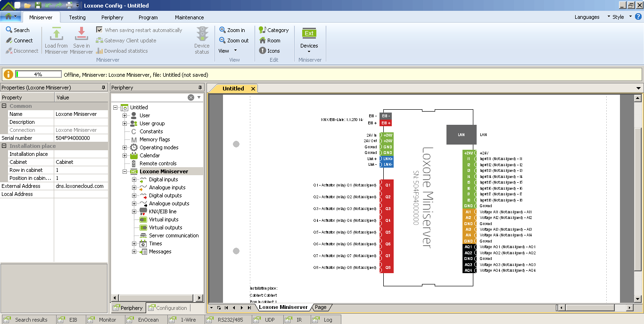The image size is (644, 324).
Task: Select Virtual inputs in the tree
Action: tap(164, 219)
